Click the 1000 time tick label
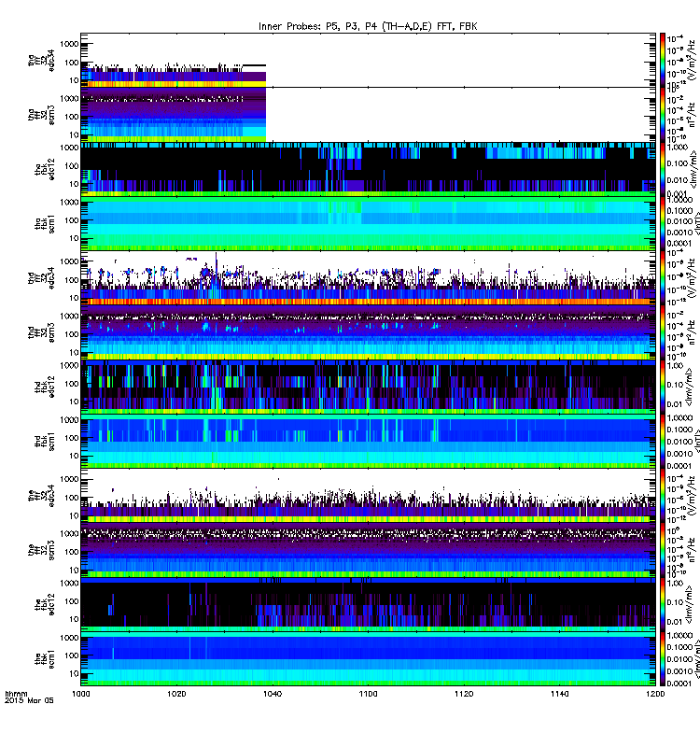The image size is (700, 747). coord(80,694)
